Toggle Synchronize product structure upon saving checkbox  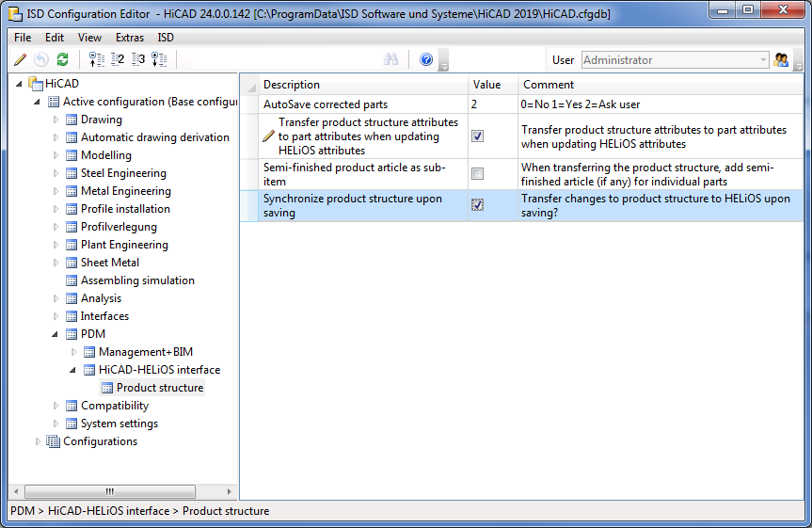pyautogui.click(x=477, y=205)
